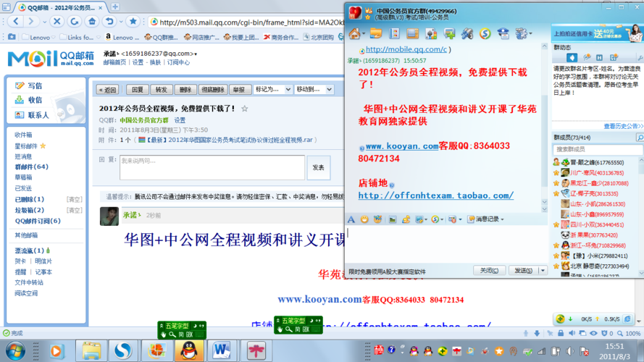Click the browser back arrow button

coord(16,21)
